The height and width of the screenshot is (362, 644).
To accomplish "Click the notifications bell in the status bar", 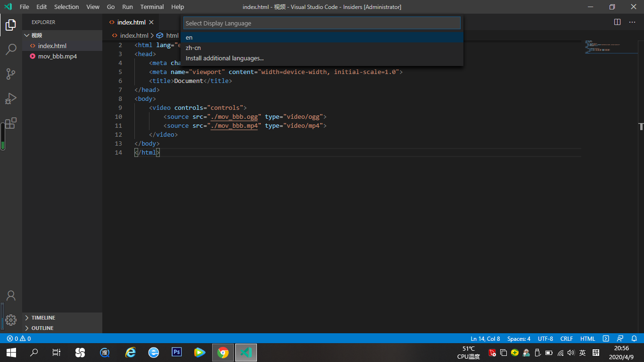I will click(634, 338).
